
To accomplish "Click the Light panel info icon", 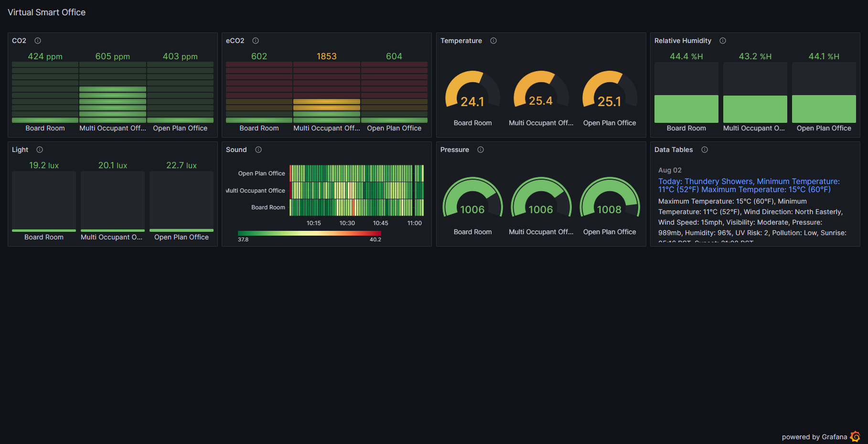I will click(40, 150).
